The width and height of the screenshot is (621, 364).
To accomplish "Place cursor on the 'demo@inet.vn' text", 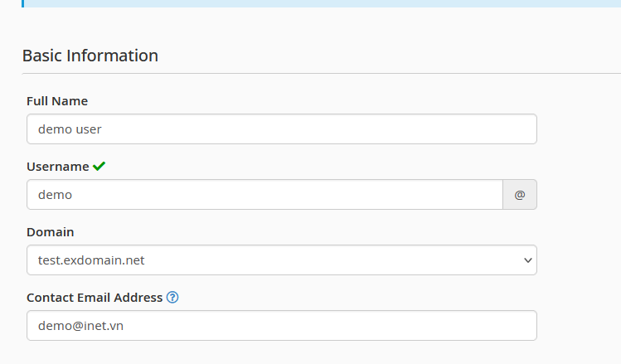I will [x=80, y=326].
